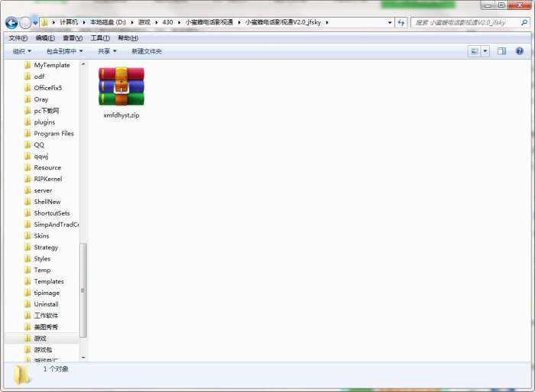Click 计算机 in the address breadcrumb
The height and width of the screenshot is (392, 535).
point(69,22)
